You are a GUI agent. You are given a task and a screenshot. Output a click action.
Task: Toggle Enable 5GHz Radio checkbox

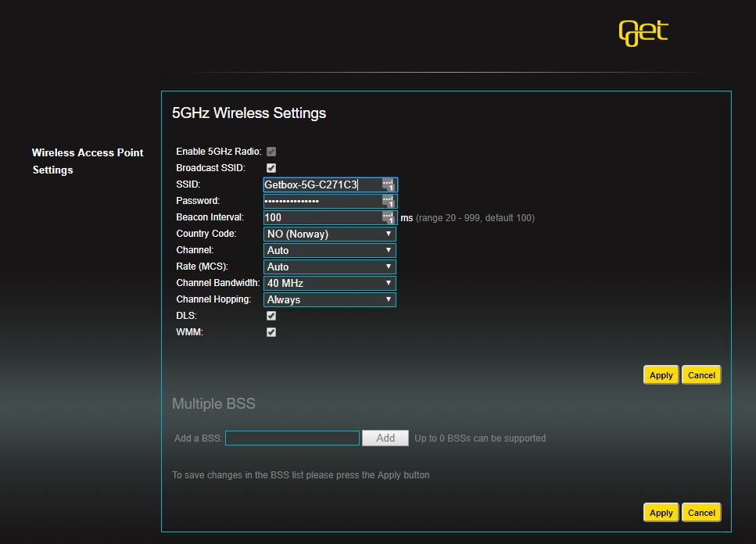271,152
